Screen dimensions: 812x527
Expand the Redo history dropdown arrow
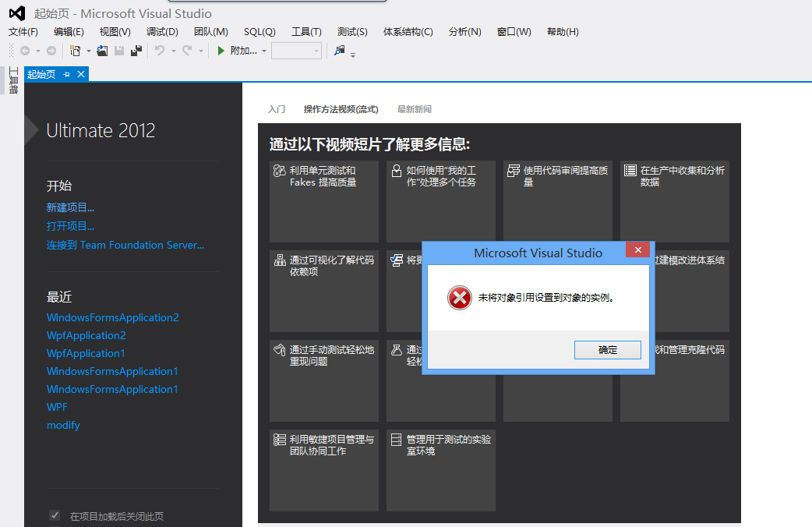[x=201, y=51]
